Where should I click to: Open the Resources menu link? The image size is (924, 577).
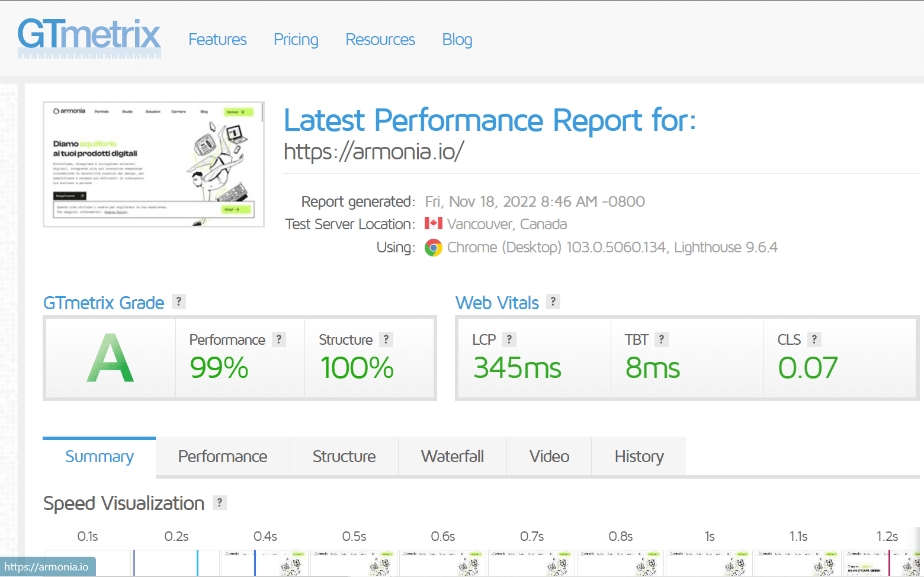[x=380, y=40]
